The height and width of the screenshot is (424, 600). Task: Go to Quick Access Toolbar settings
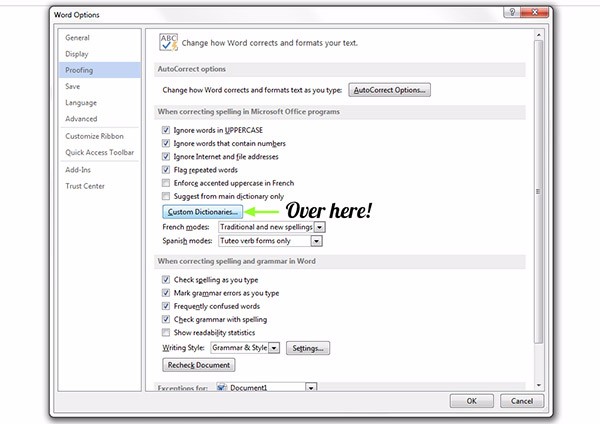(x=99, y=152)
